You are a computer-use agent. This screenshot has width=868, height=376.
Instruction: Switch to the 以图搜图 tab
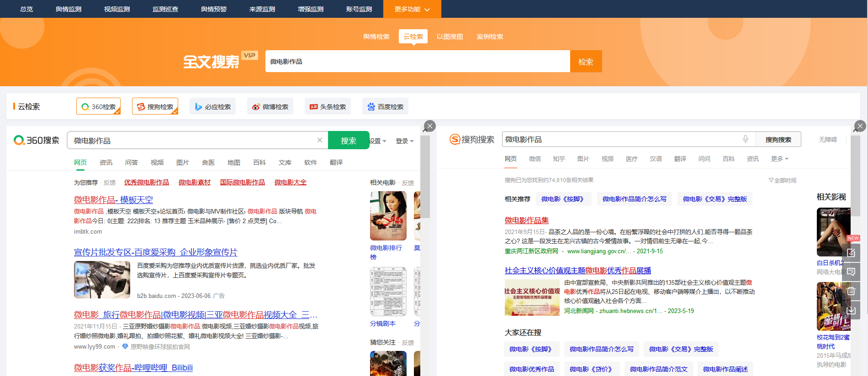pos(450,37)
